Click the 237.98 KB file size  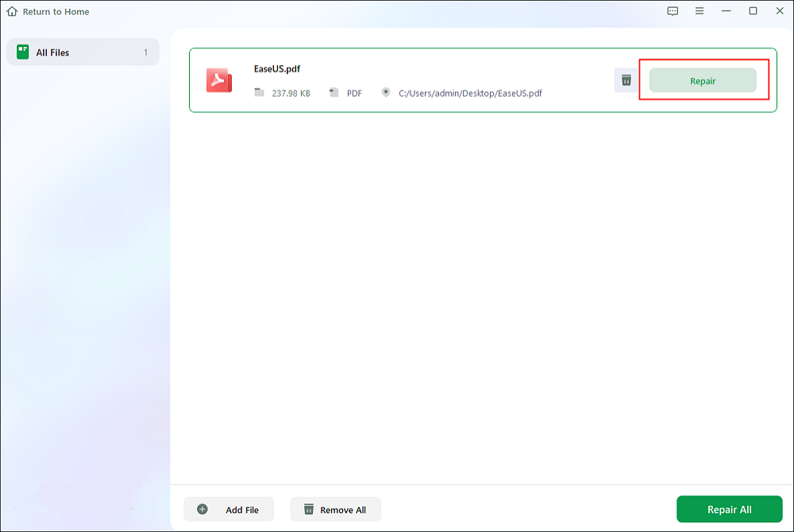click(x=291, y=93)
